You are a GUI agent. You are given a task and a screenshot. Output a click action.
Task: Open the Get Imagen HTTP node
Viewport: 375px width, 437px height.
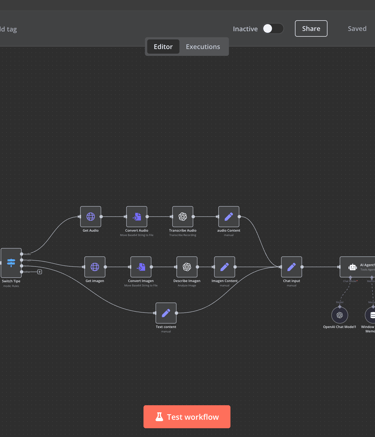click(x=95, y=267)
